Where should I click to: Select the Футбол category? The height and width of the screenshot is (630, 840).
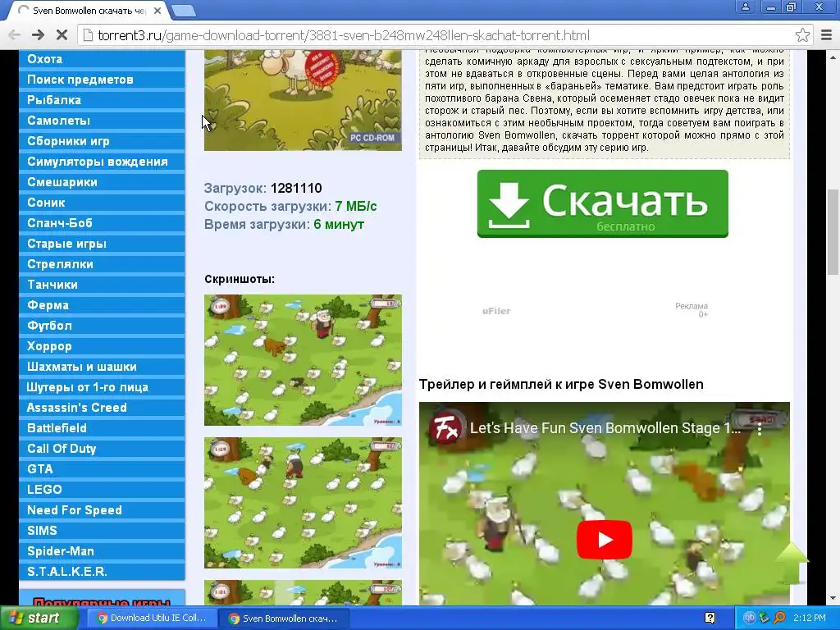(x=102, y=325)
